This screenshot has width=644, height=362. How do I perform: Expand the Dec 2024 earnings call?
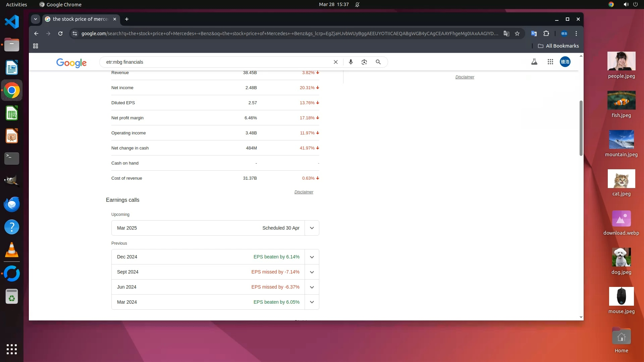[x=312, y=257]
